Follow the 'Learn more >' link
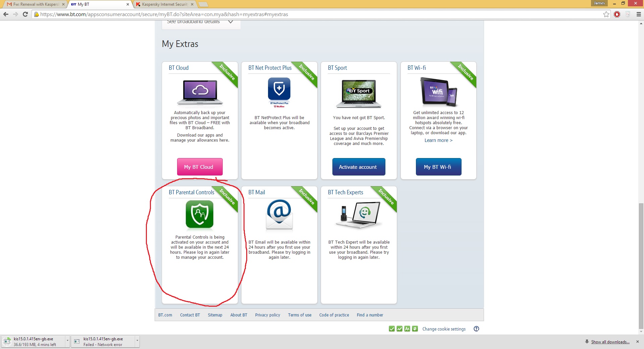Viewport: 644px width, 349px height. (438, 140)
